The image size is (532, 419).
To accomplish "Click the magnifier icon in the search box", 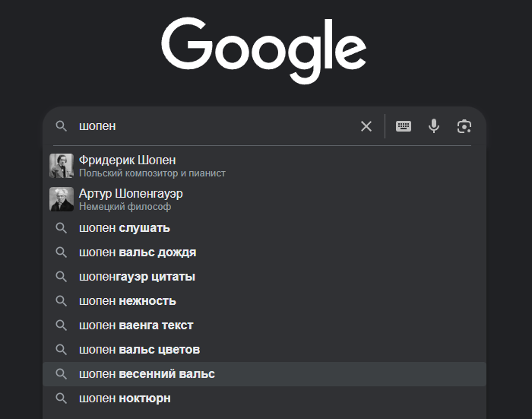I will click(x=61, y=126).
